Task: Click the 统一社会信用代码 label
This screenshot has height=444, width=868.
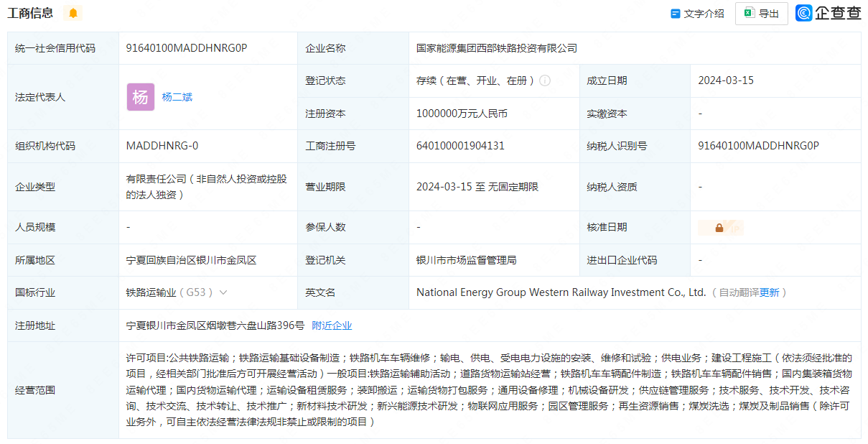Action: point(55,48)
